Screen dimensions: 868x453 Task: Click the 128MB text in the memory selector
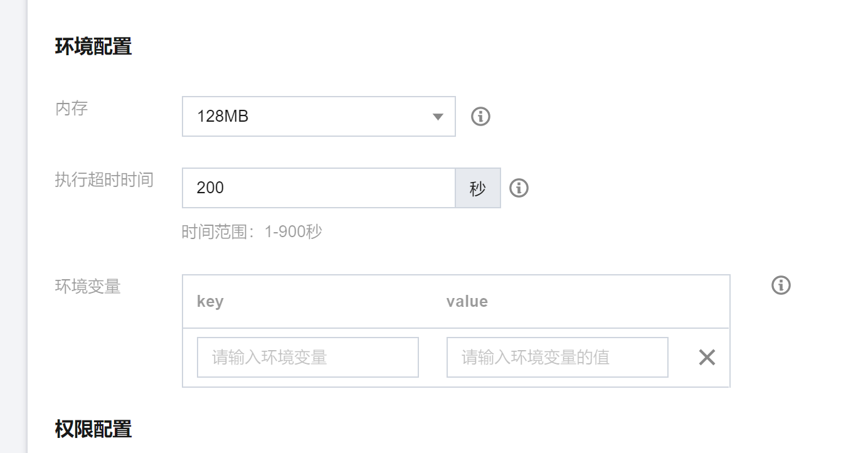(223, 117)
